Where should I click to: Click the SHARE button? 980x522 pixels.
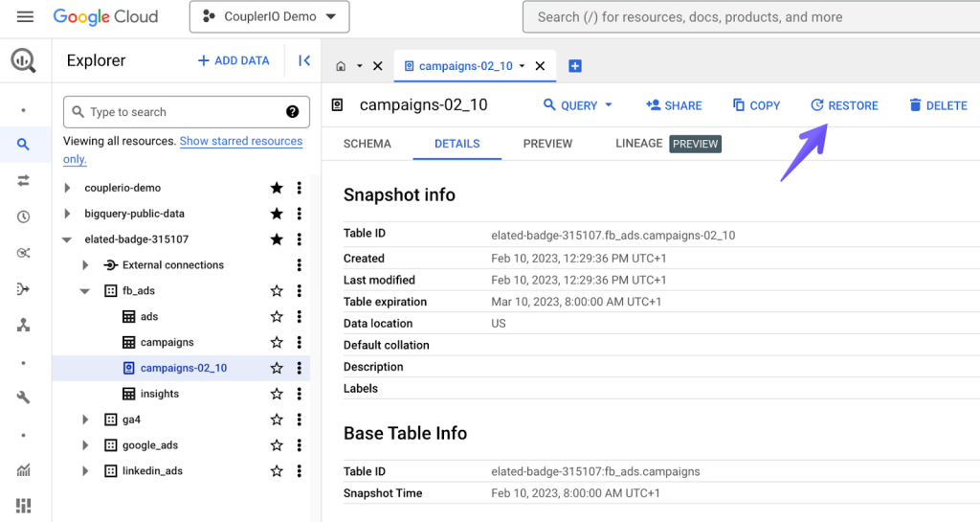[674, 105]
